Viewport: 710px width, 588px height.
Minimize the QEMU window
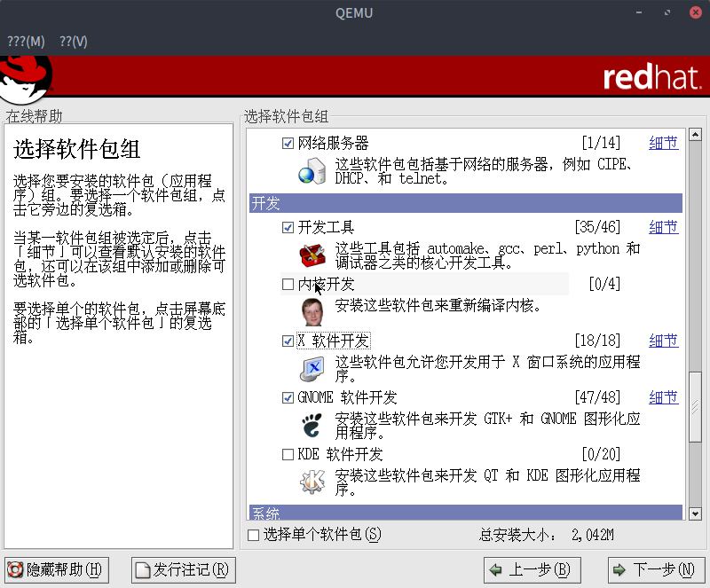pyautogui.click(x=639, y=12)
